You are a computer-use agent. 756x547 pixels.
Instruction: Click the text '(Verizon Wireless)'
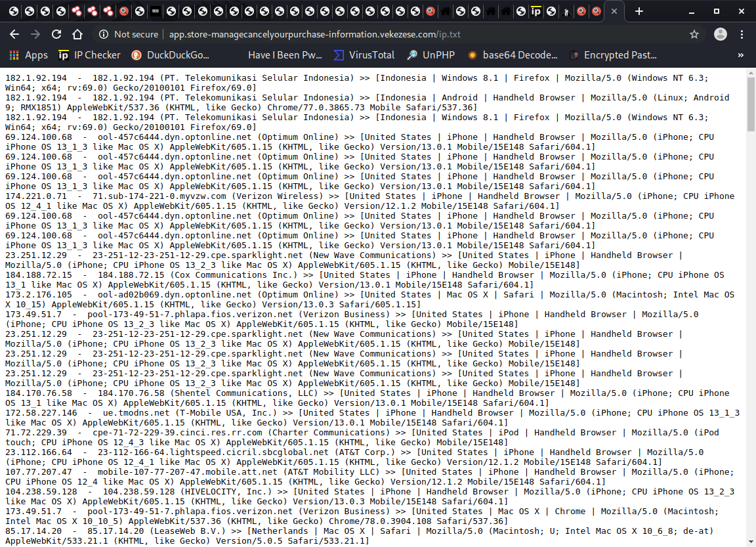pos(278,196)
